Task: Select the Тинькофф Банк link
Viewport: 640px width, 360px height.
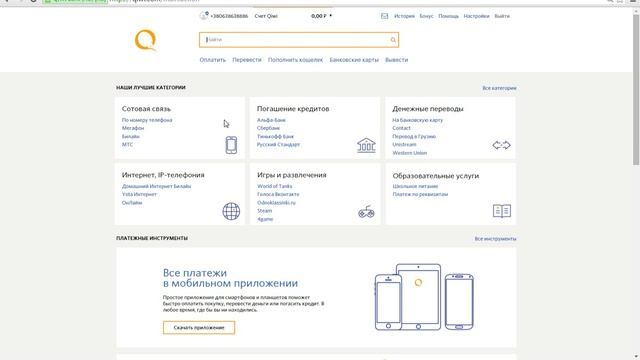Action: pos(275,136)
